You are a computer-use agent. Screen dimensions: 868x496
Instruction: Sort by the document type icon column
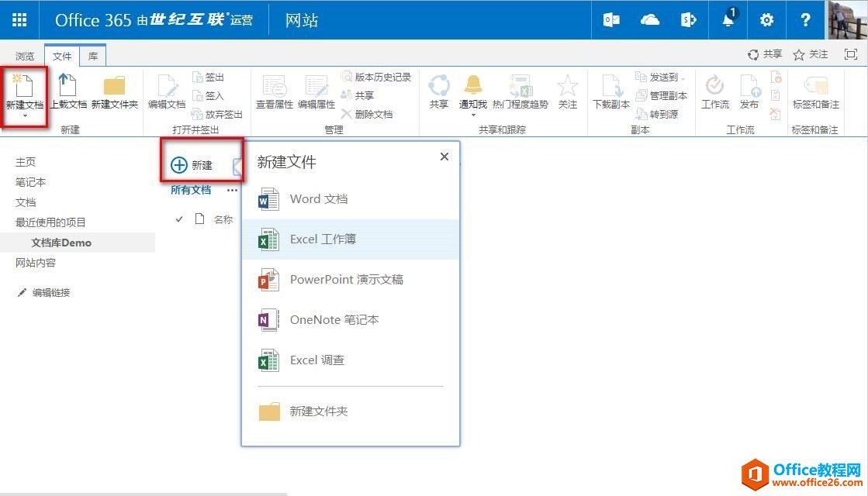tap(200, 219)
